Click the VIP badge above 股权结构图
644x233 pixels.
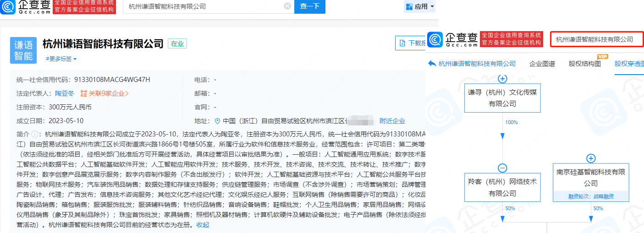click(x=602, y=56)
